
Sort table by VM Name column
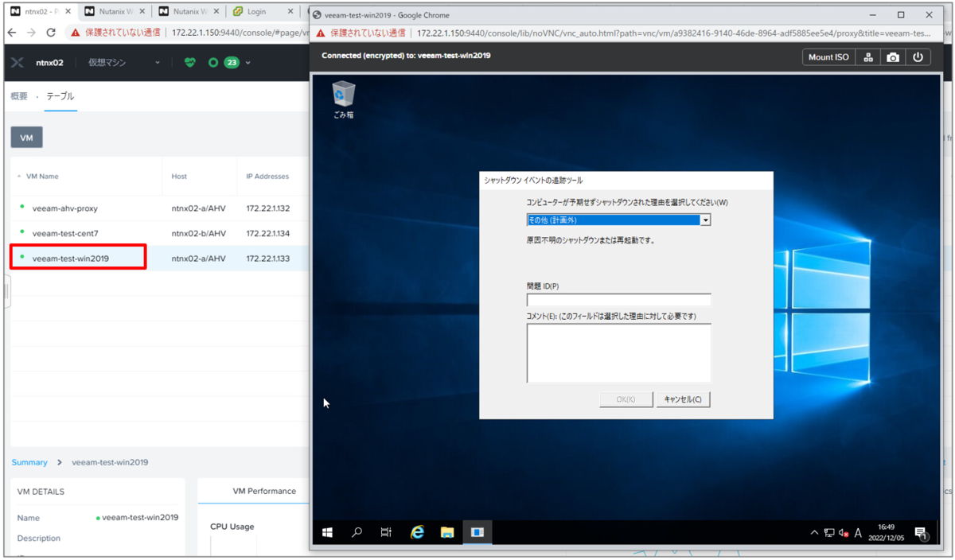42,177
